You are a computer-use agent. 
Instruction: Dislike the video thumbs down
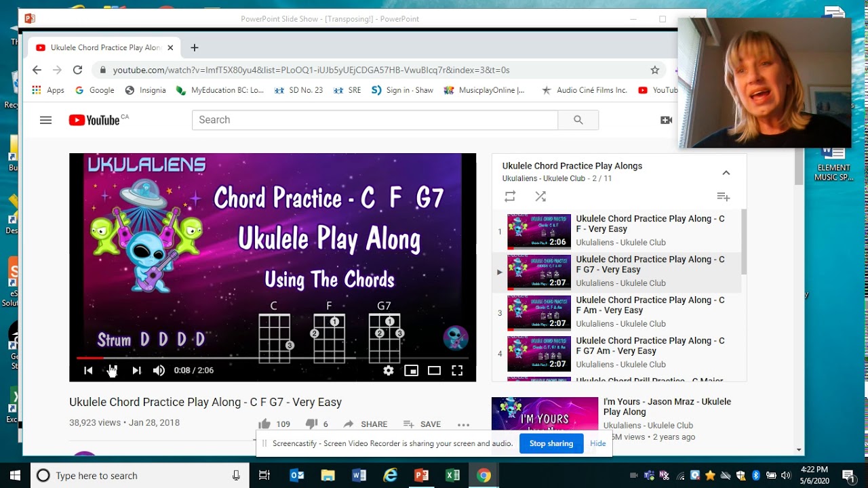(311, 424)
